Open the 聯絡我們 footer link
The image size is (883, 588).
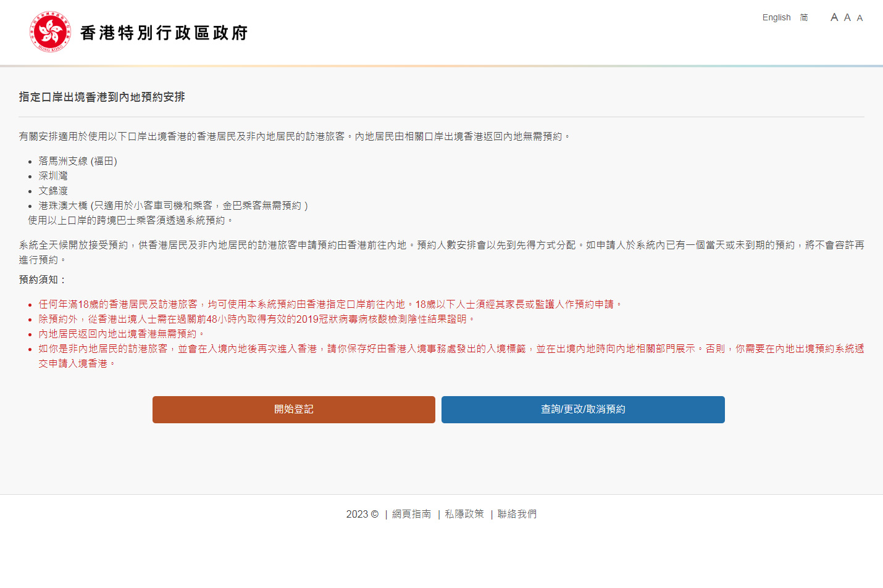(x=517, y=514)
